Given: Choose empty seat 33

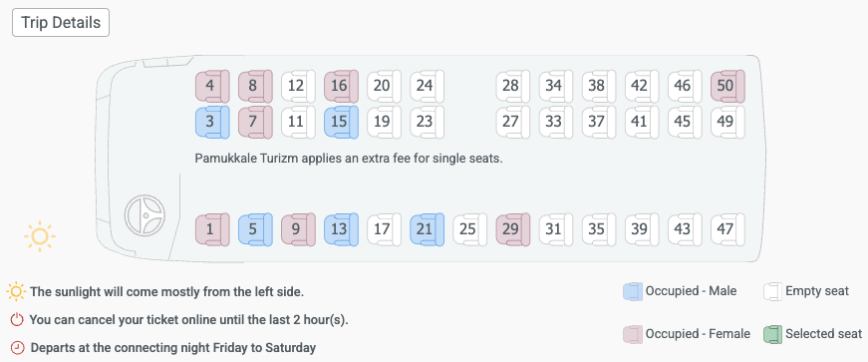Looking at the screenshot, I should pos(556,122).
